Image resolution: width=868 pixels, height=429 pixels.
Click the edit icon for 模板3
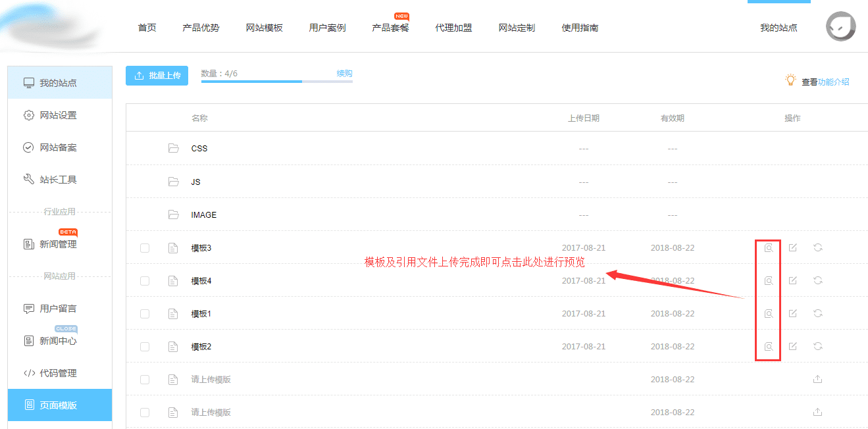click(x=793, y=247)
